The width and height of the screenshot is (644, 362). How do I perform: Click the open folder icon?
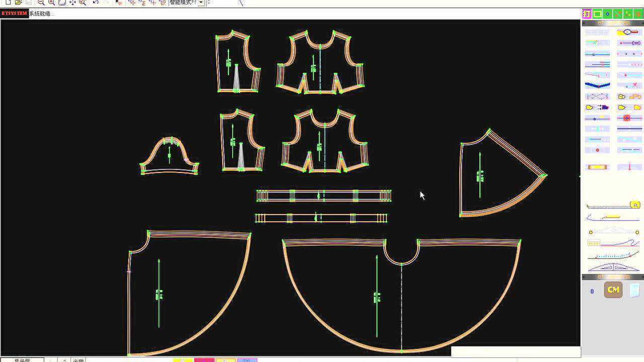click(19, 3)
